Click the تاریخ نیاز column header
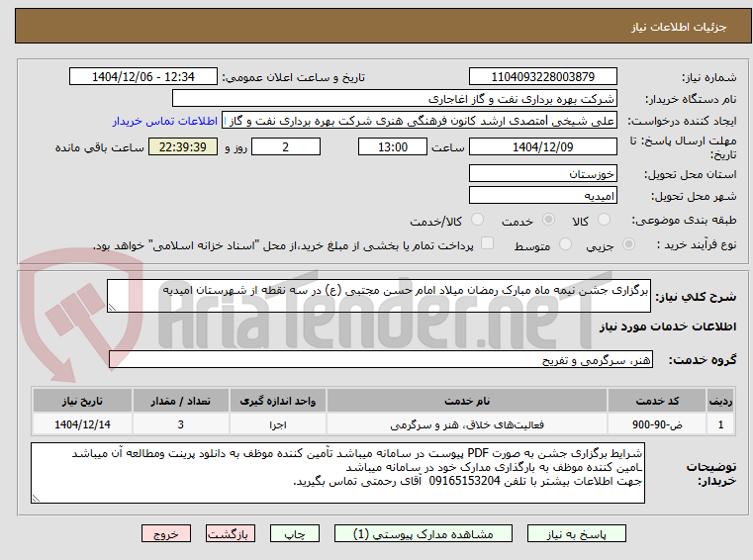The image size is (753, 560). (x=82, y=401)
